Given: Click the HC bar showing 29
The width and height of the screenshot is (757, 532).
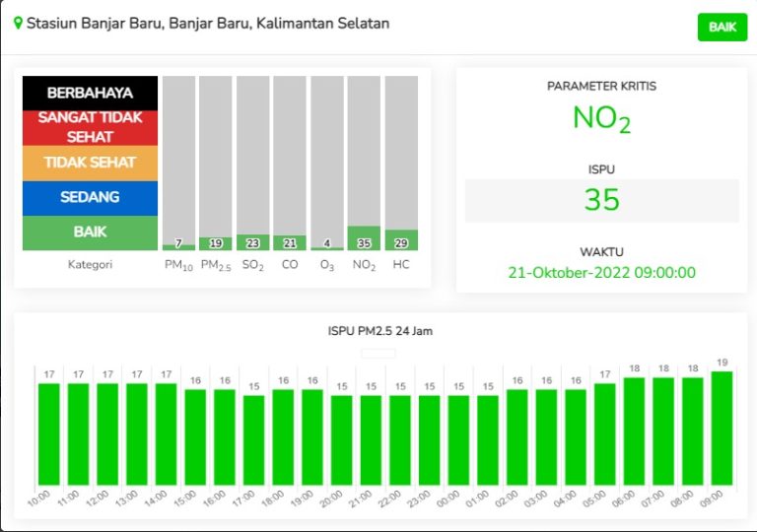Looking at the screenshot, I should (x=401, y=240).
